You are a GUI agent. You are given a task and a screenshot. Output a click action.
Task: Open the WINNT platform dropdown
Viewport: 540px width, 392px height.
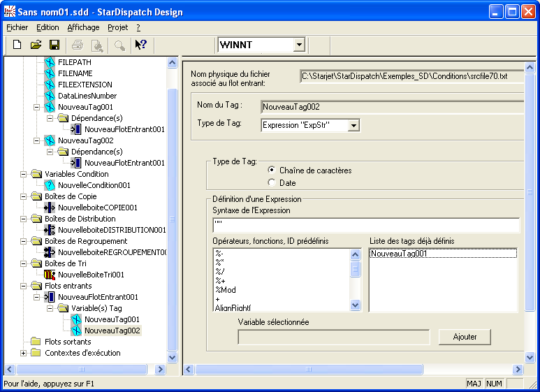[x=299, y=45]
